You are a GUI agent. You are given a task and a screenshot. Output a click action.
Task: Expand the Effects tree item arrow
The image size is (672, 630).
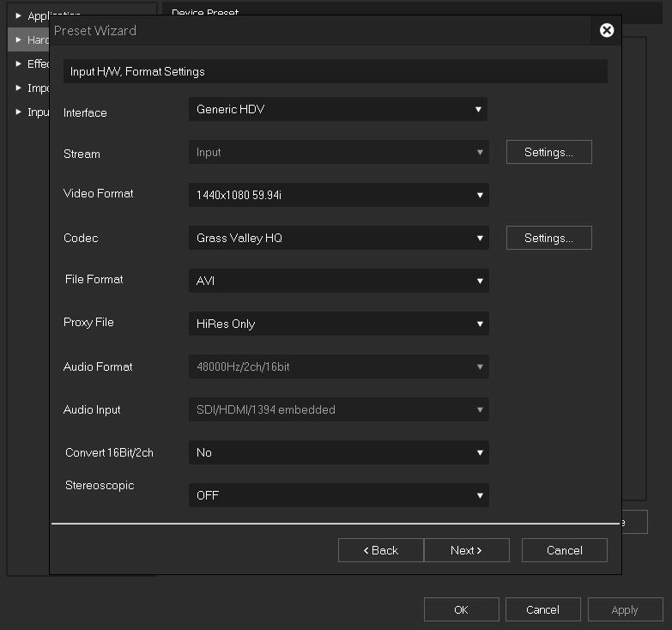(19, 64)
